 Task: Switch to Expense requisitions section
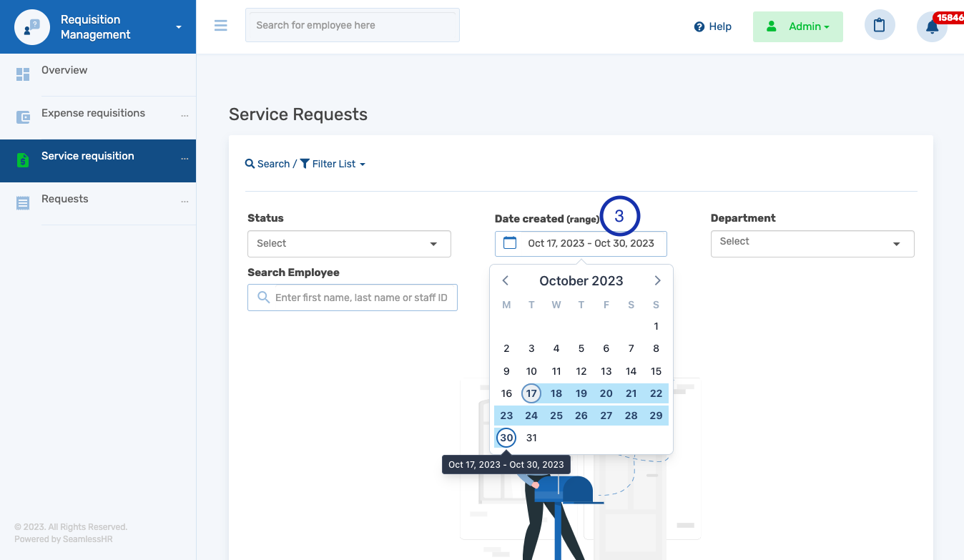pyautogui.click(x=92, y=113)
